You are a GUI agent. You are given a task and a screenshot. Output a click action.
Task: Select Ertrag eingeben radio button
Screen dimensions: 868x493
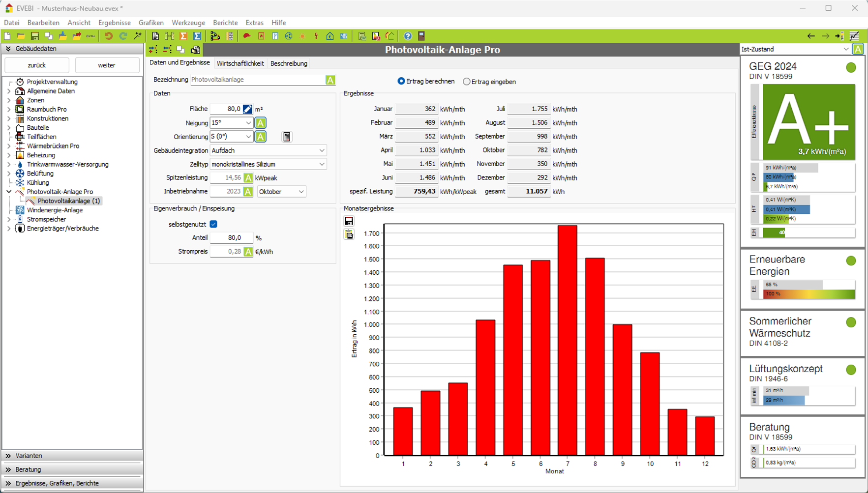(x=467, y=82)
